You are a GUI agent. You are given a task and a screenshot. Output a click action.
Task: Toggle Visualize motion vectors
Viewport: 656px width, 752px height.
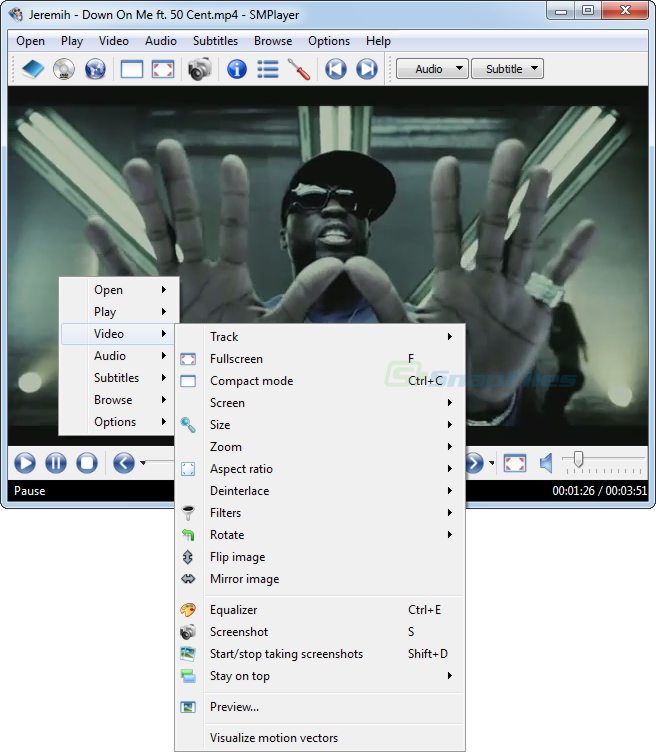[320, 738]
